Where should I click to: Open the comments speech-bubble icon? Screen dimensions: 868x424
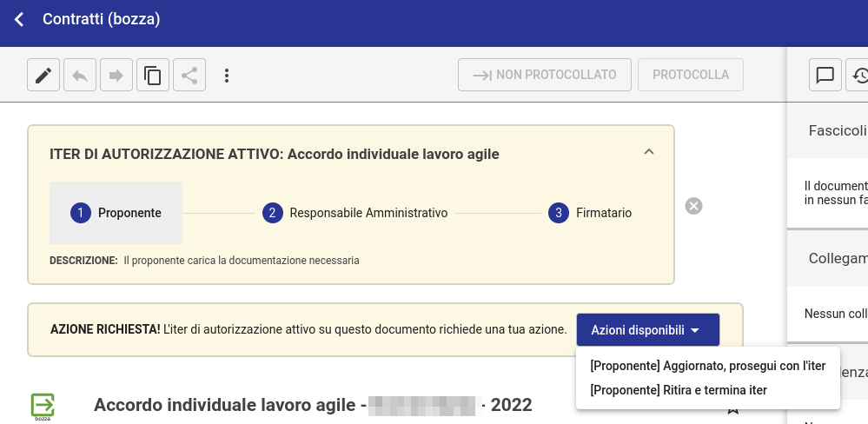click(x=825, y=75)
